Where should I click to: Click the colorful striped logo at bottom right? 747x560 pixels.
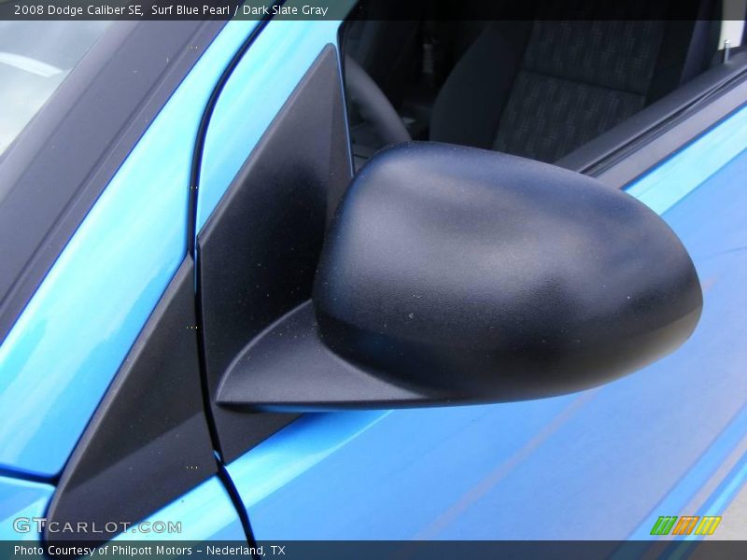click(686, 525)
